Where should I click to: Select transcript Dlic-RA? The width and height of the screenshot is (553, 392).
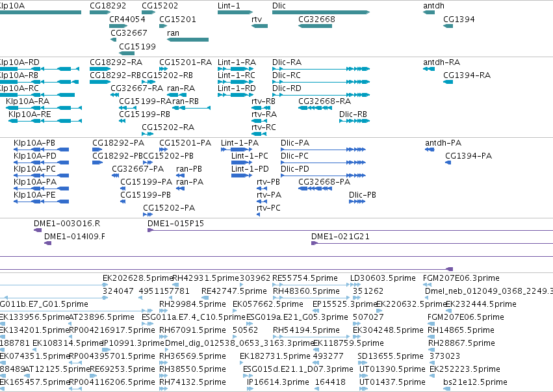(321, 69)
